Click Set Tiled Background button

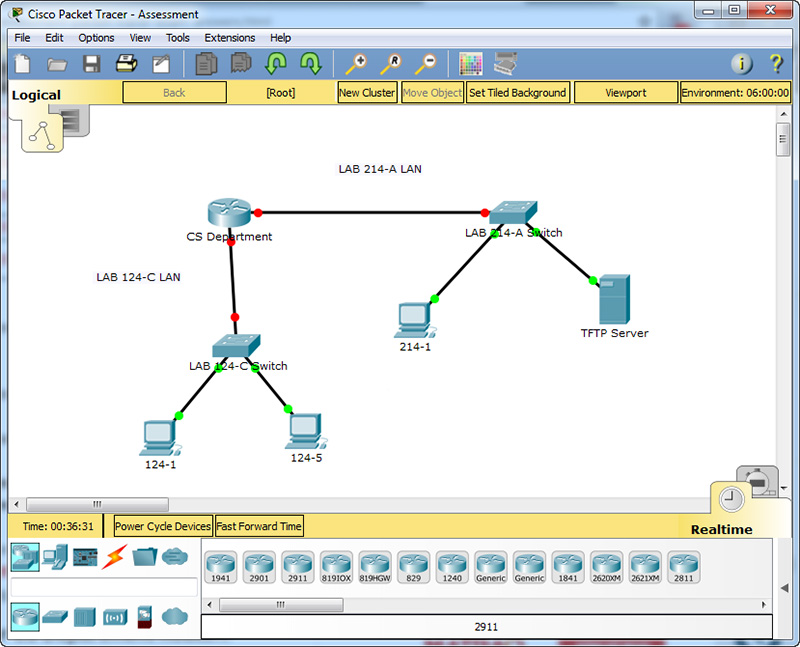point(517,93)
